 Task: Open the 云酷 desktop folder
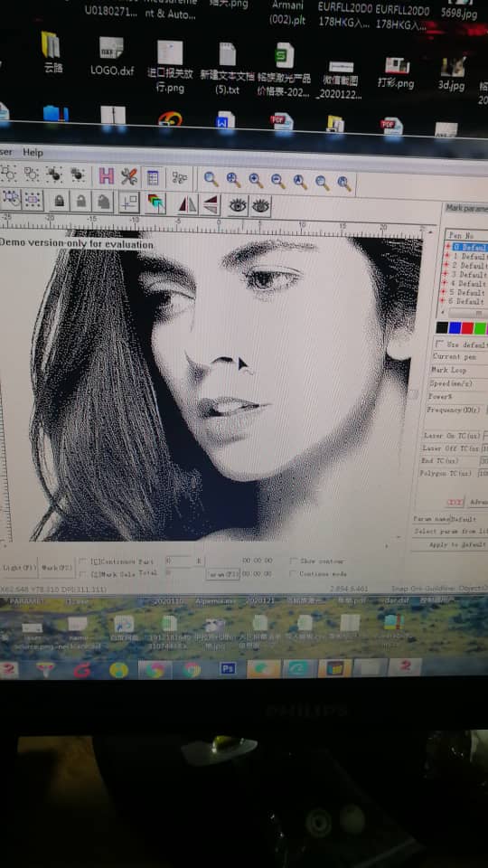(52, 52)
